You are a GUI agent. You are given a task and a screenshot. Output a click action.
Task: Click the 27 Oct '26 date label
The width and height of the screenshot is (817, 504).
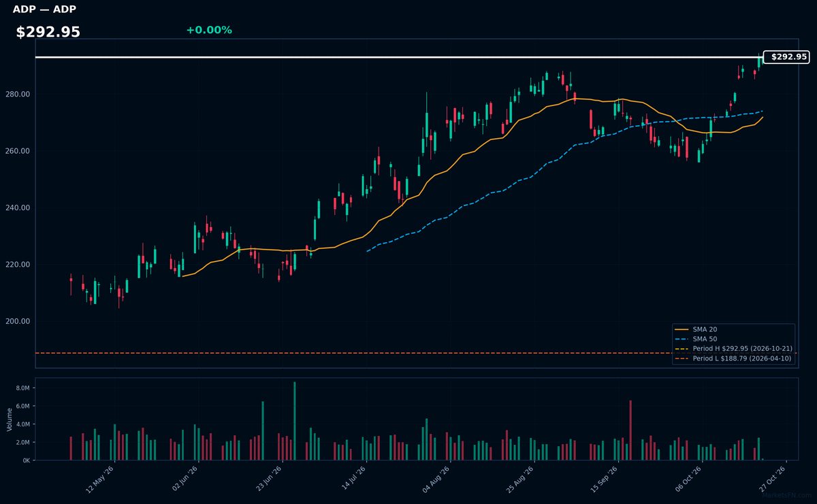point(774,478)
